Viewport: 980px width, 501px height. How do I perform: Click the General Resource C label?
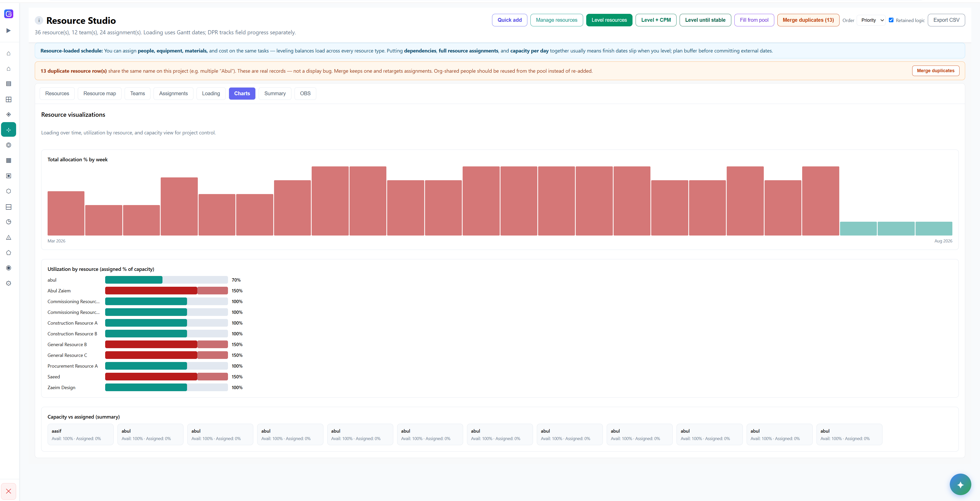(67, 356)
